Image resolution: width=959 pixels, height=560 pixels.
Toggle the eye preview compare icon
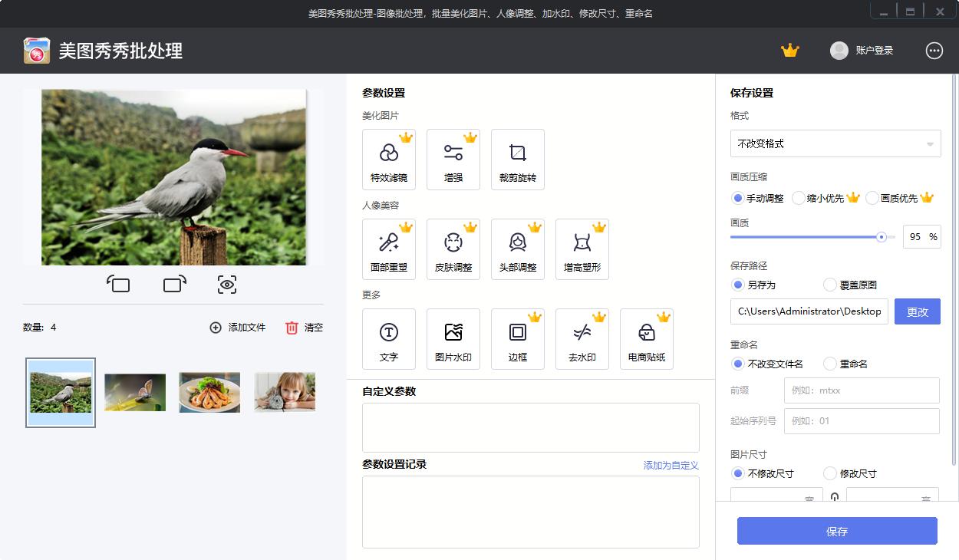pos(227,285)
